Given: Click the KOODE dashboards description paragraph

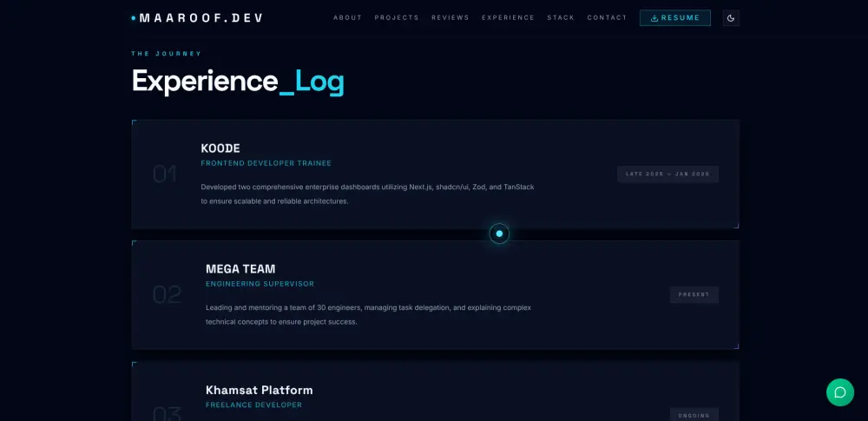Looking at the screenshot, I should coord(367,194).
